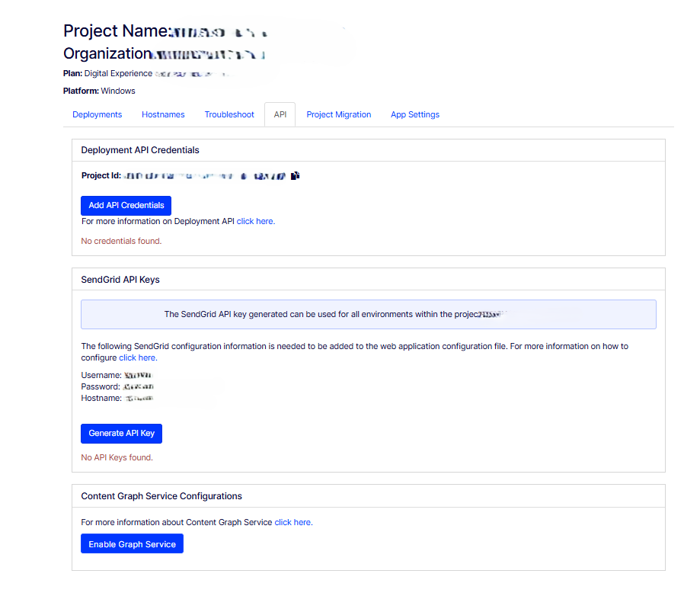This screenshot has height=609, width=700.
Task: Click the SendGrid 'Hostname:' label
Action: (x=101, y=398)
